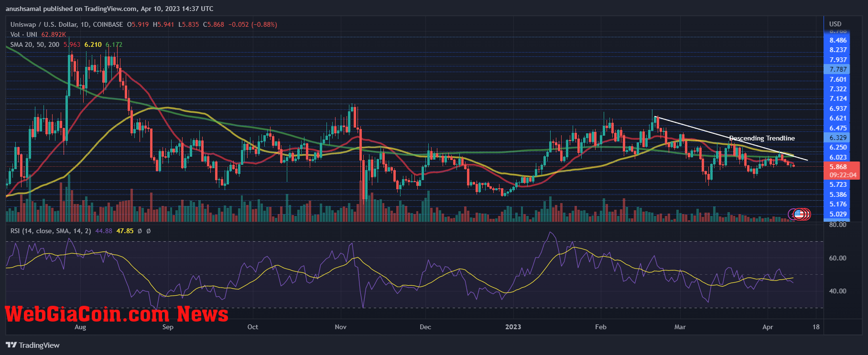868x355 pixels.
Task: Click the 7.601 price axis label
Action: 838,79
